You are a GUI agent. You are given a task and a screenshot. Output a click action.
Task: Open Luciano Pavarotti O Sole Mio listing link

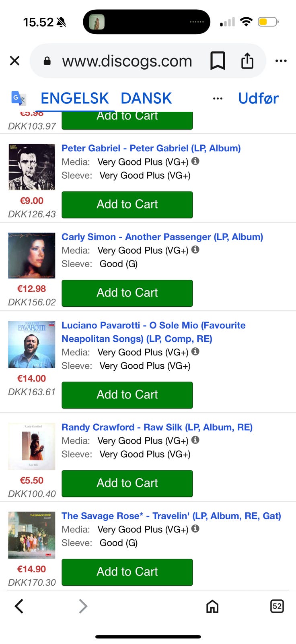point(153,332)
